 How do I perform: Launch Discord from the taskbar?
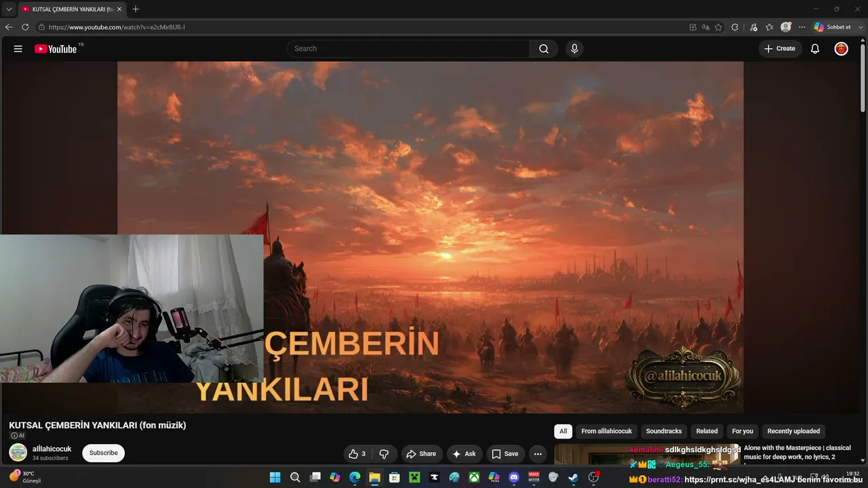point(514,477)
